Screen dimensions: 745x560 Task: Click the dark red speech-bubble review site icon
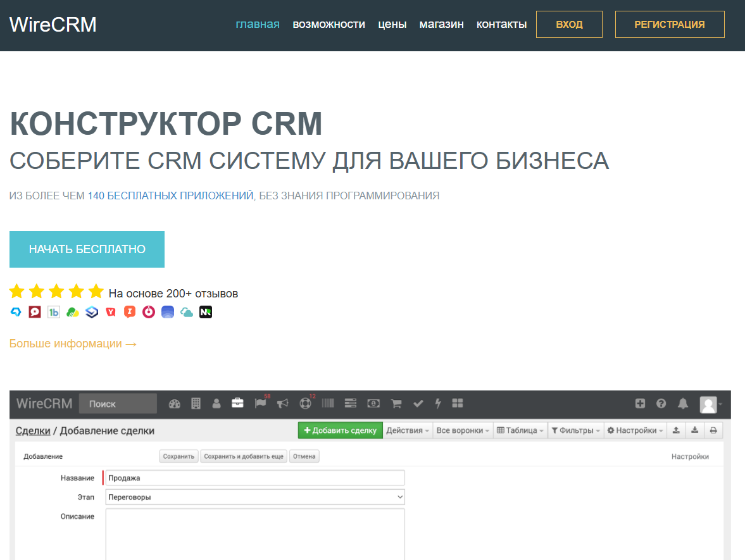click(35, 312)
